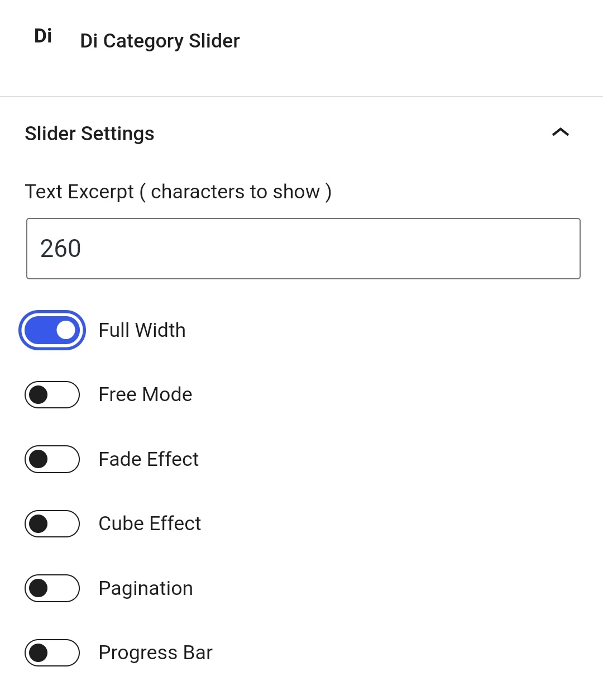Screen dimensions: 603x700
Task: Disable the Full Width toggle
Action: (x=52, y=330)
